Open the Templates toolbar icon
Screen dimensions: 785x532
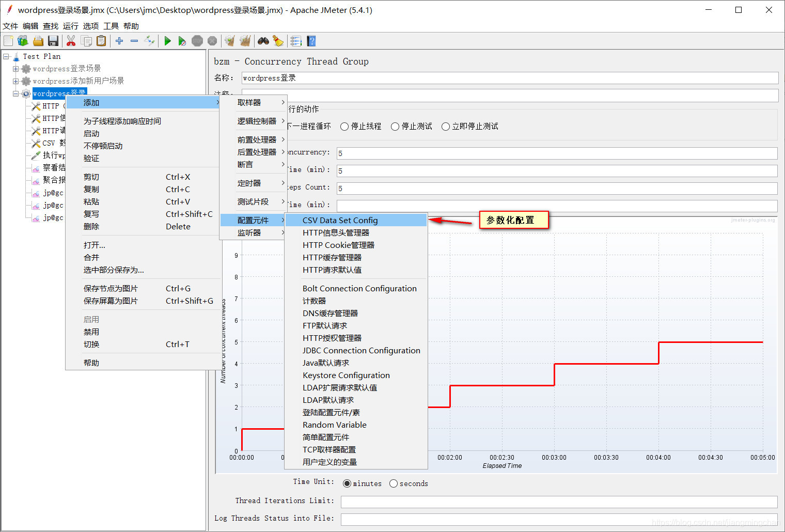pyautogui.click(x=23, y=41)
